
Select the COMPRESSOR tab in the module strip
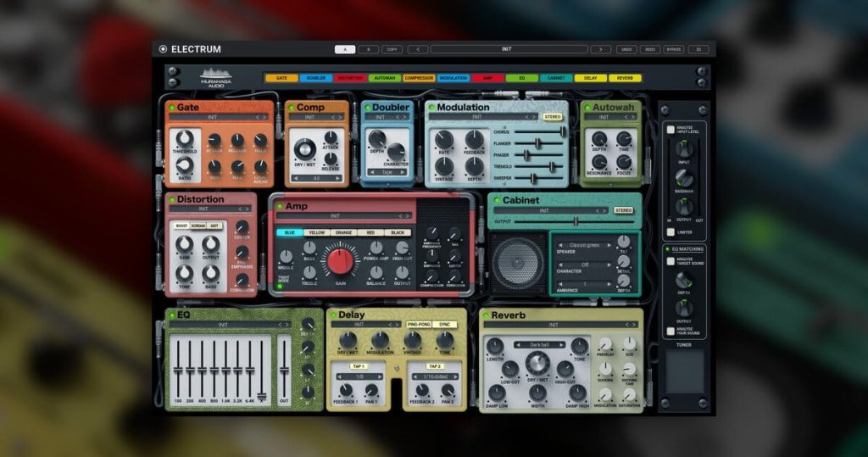click(x=419, y=78)
